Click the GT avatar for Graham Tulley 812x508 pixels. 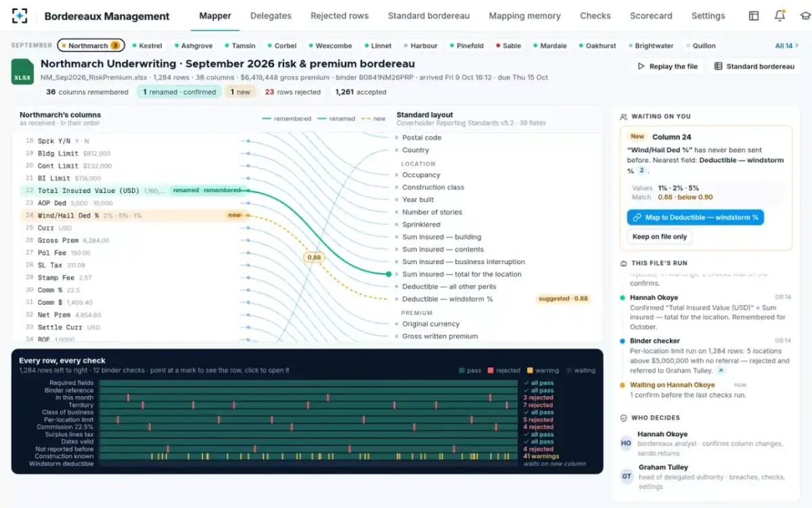(626, 476)
